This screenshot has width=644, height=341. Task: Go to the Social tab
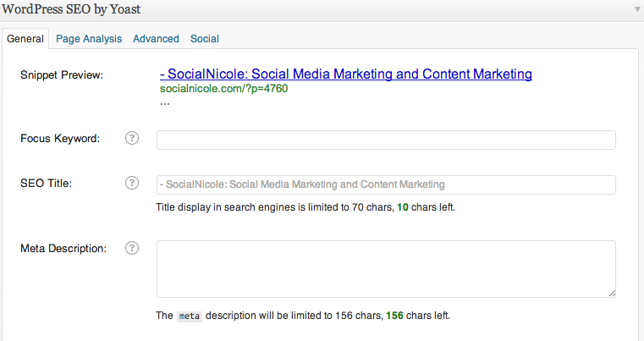click(x=205, y=39)
